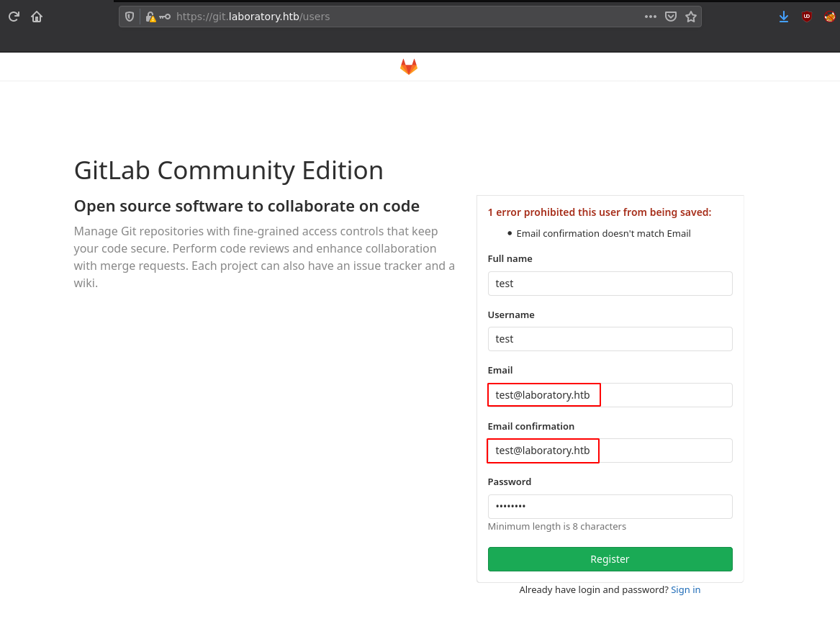The height and width of the screenshot is (629, 840).
Task: Follow the Sign in link
Action: coord(685,590)
